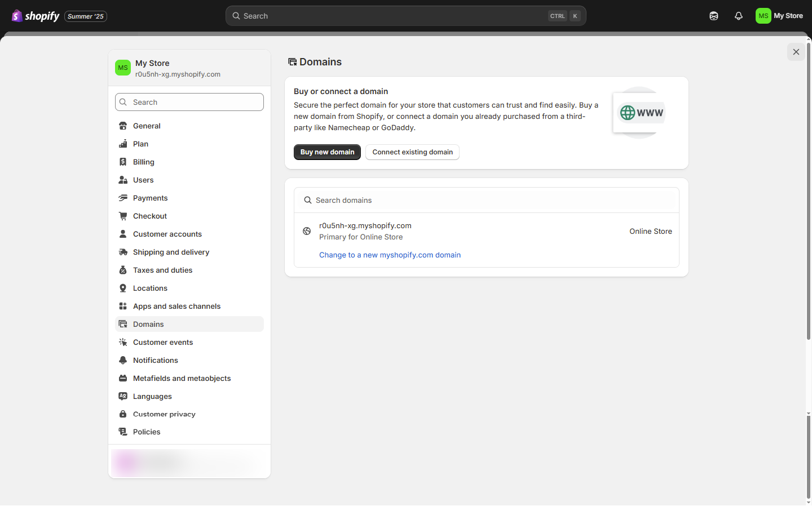Image resolution: width=812 pixels, height=506 pixels.
Task: Select Languages label in the sidebar
Action: point(152,396)
